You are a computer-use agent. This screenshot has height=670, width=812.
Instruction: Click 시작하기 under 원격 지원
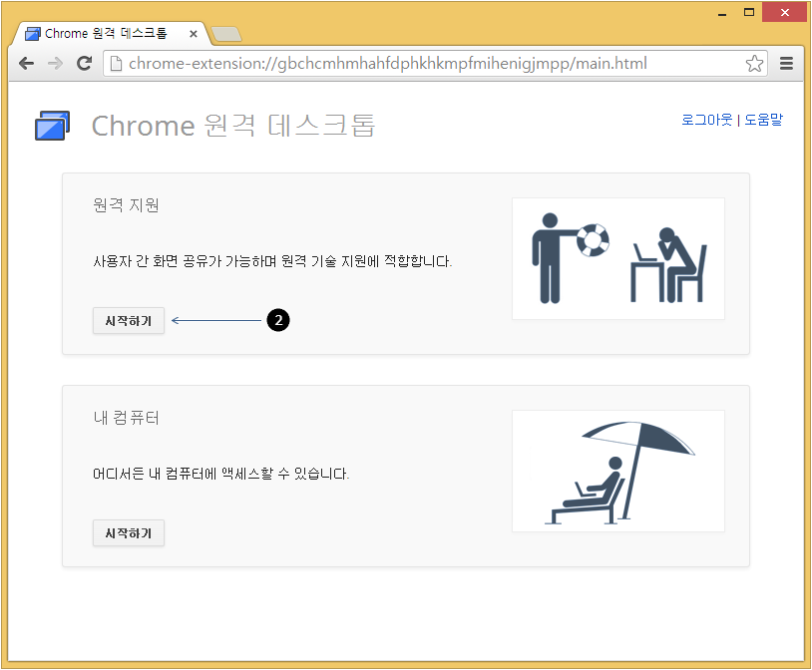click(129, 320)
